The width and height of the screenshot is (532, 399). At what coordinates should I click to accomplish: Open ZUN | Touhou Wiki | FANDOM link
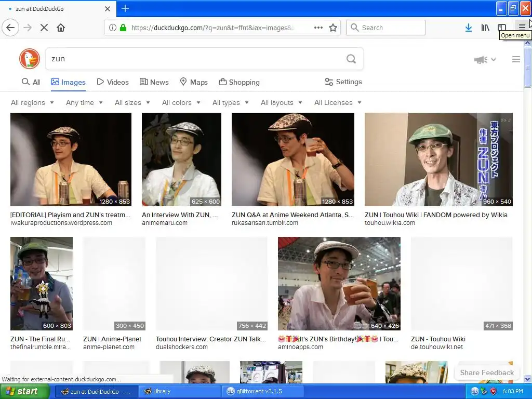(x=436, y=215)
